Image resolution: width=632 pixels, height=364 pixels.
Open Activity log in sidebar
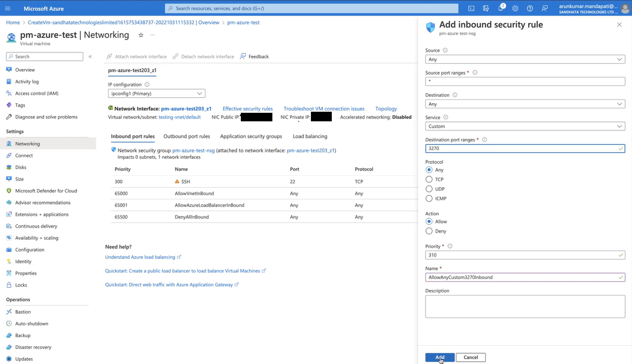click(27, 81)
